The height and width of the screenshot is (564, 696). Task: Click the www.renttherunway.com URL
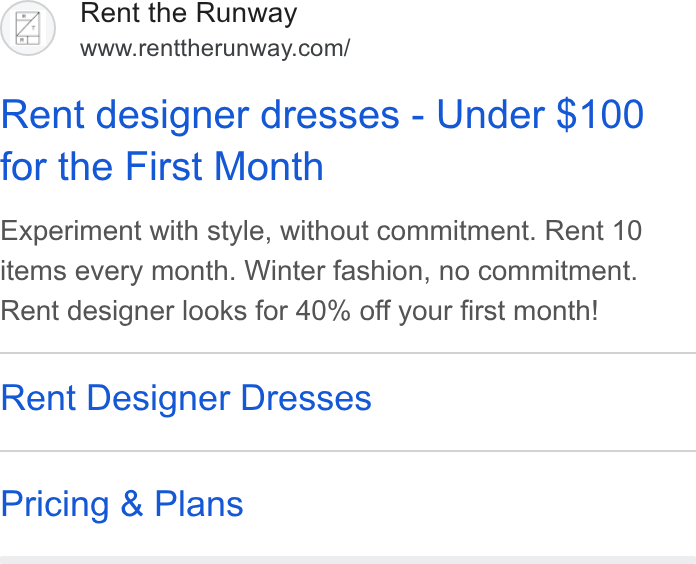(x=215, y=48)
